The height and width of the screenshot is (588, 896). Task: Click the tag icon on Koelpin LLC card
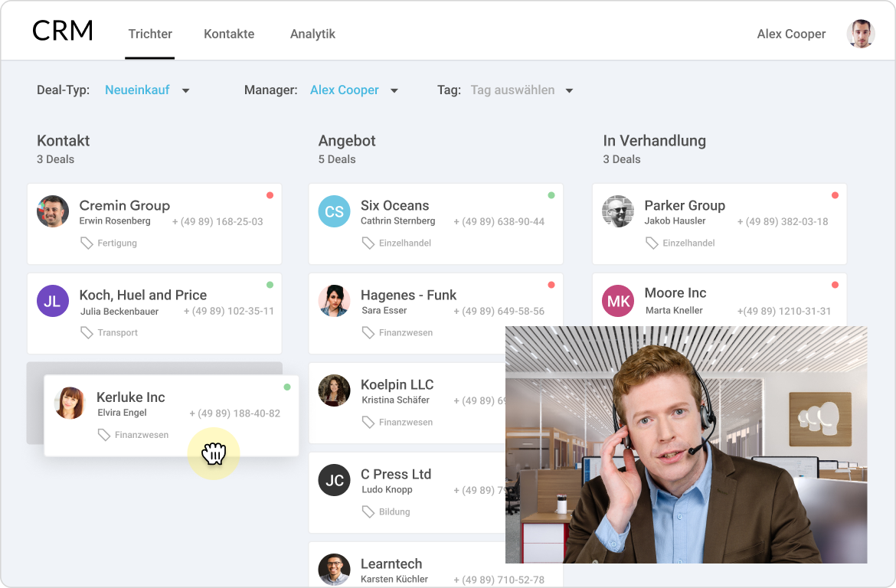pyautogui.click(x=368, y=423)
